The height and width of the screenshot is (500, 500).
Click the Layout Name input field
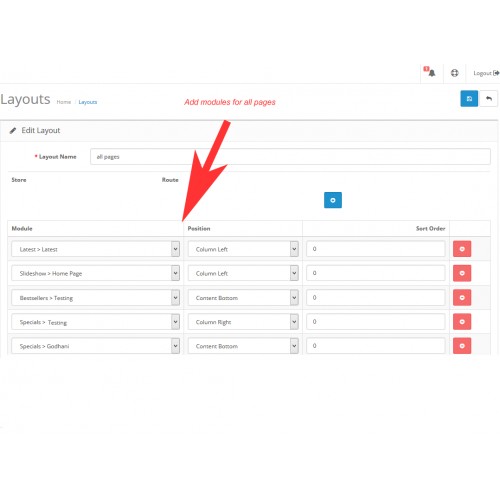pyautogui.click(x=290, y=156)
